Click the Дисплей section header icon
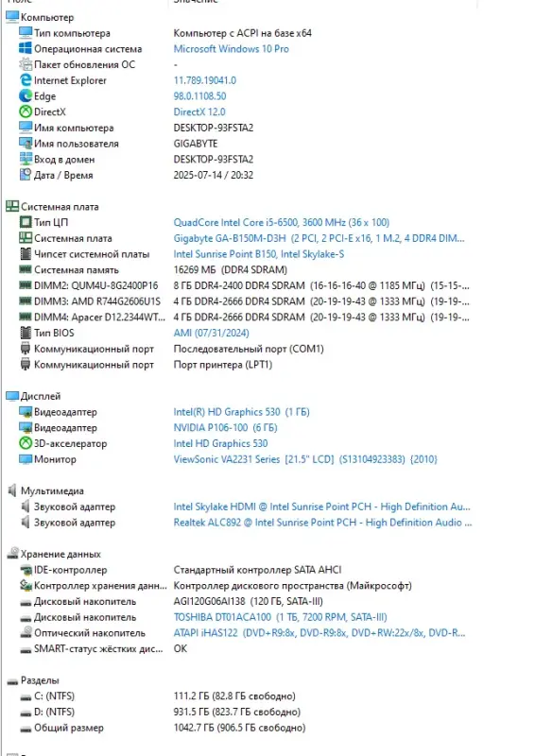 (x=12, y=396)
